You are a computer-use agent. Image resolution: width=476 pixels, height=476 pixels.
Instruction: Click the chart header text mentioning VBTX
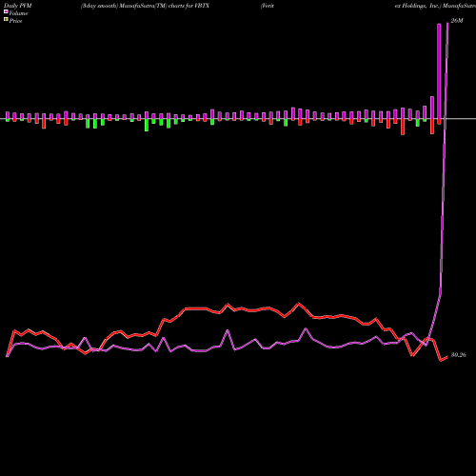pyautogui.click(x=145, y=6)
